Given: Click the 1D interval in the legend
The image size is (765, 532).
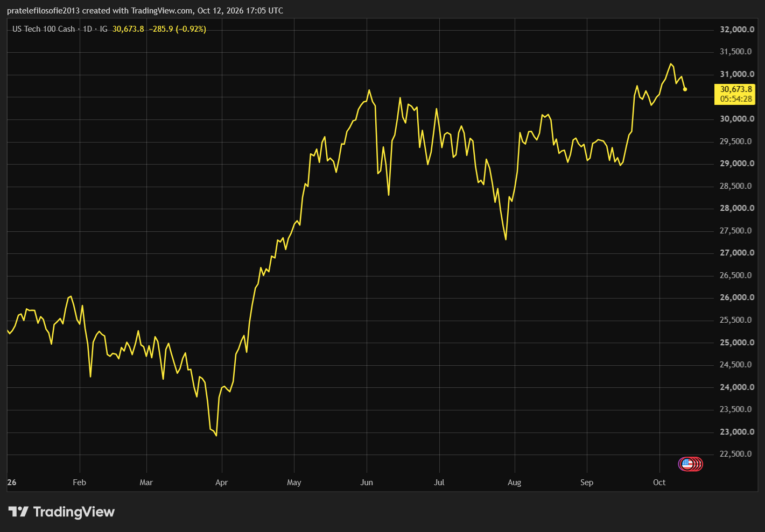Looking at the screenshot, I should point(87,29).
